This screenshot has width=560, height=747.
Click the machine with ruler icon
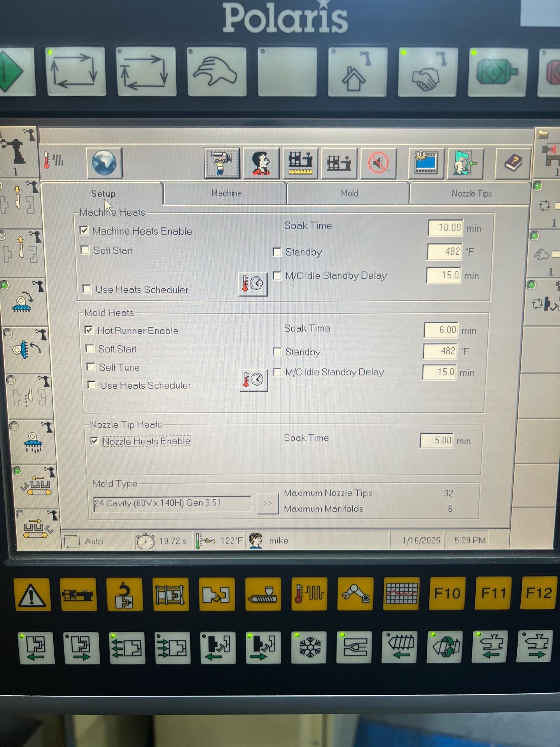(300, 163)
